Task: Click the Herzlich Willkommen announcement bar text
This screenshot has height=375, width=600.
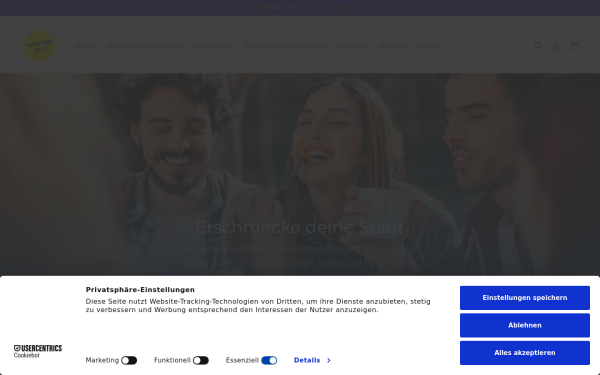Action: pos(300,8)
